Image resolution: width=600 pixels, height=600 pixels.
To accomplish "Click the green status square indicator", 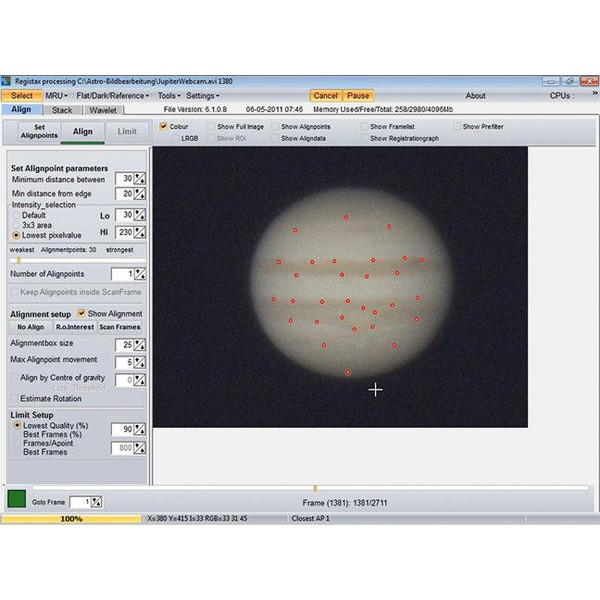I will (17, 499).
